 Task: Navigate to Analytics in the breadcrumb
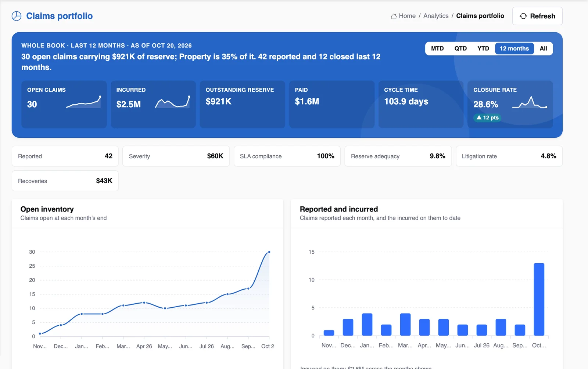click(436, 16)
